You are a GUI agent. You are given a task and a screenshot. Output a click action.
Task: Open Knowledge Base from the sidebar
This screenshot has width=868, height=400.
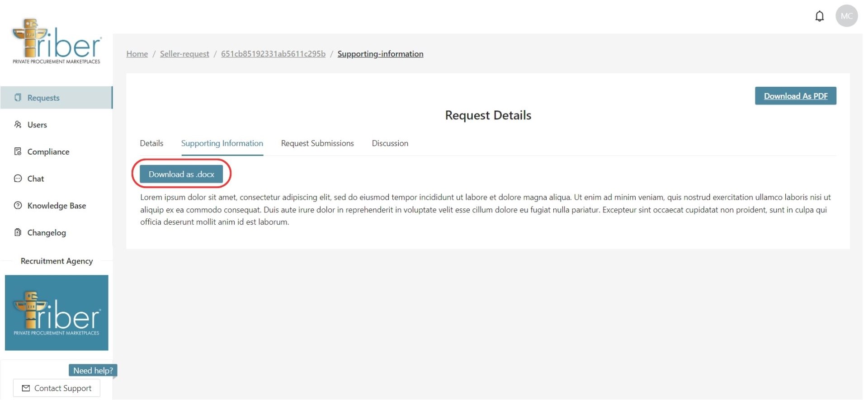click(57, 206)
